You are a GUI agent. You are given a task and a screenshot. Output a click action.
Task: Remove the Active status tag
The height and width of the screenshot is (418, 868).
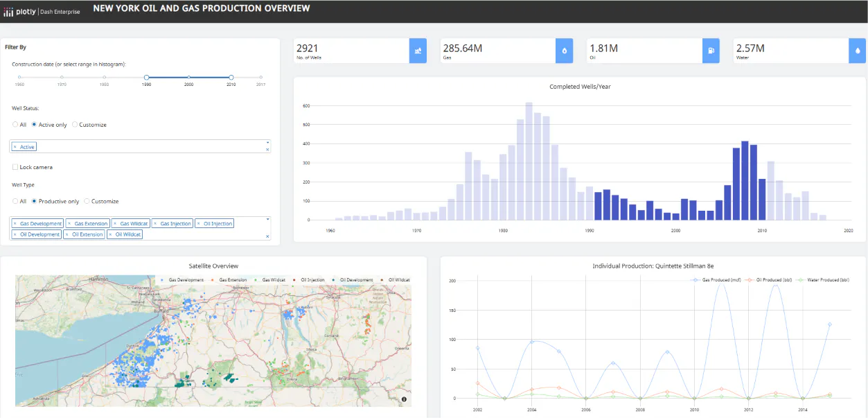click(x=15, y=147)
